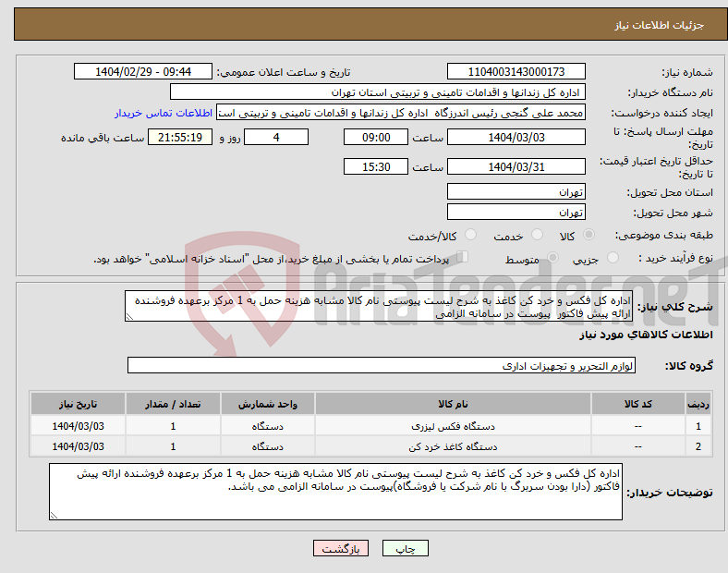This screenshot has height=573, width=728.
Task: Click the unit cell دستگاه in row 2
Action: [267, 446]
